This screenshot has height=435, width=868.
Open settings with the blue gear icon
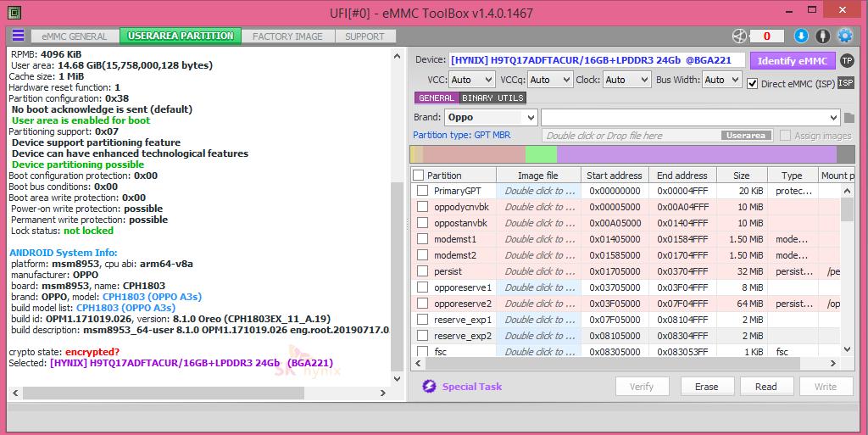pyautogui.click(x=845, y=36)
